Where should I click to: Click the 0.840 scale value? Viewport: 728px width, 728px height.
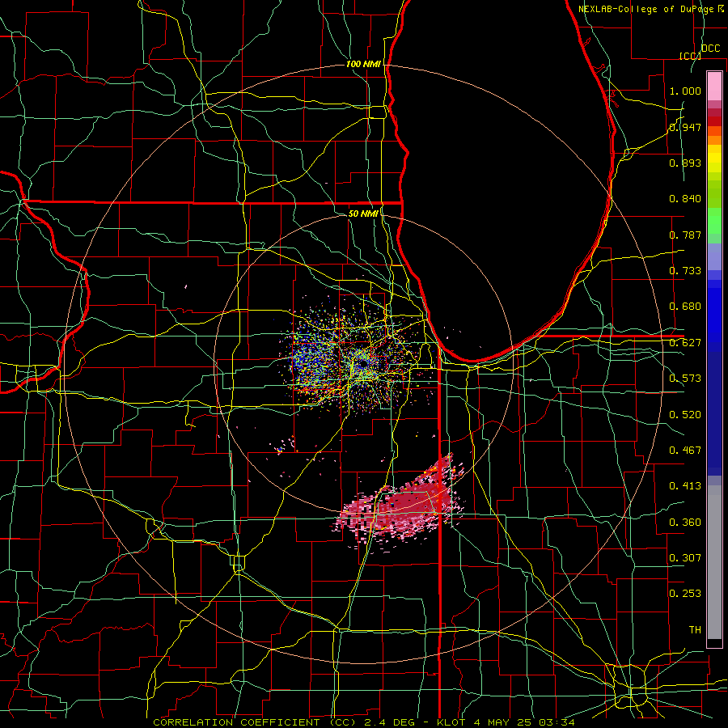coord(685,199)
